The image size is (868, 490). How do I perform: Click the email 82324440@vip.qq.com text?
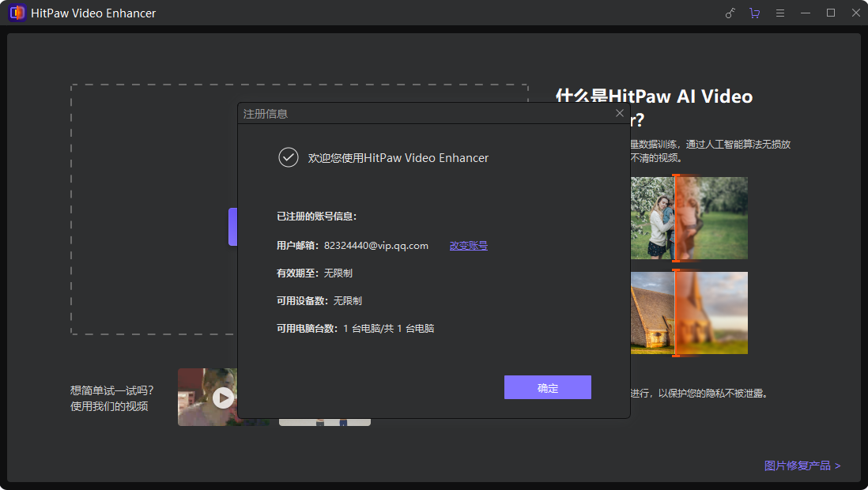point(376,245)
